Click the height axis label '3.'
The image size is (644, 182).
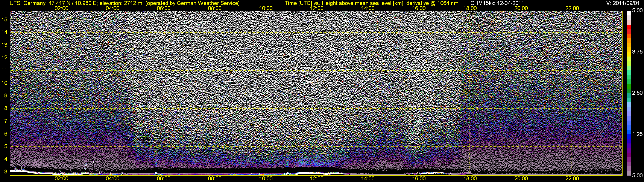[6, 172]
